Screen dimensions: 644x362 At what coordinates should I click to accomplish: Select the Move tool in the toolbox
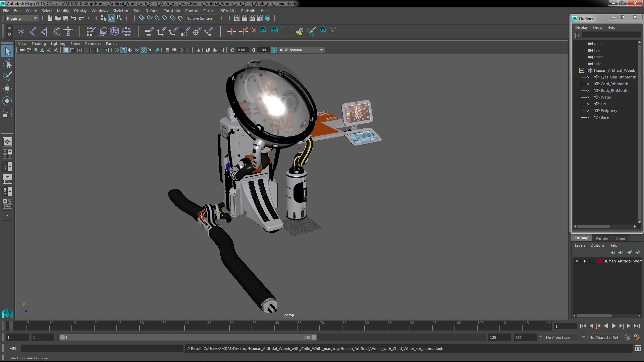click(7, 88)
